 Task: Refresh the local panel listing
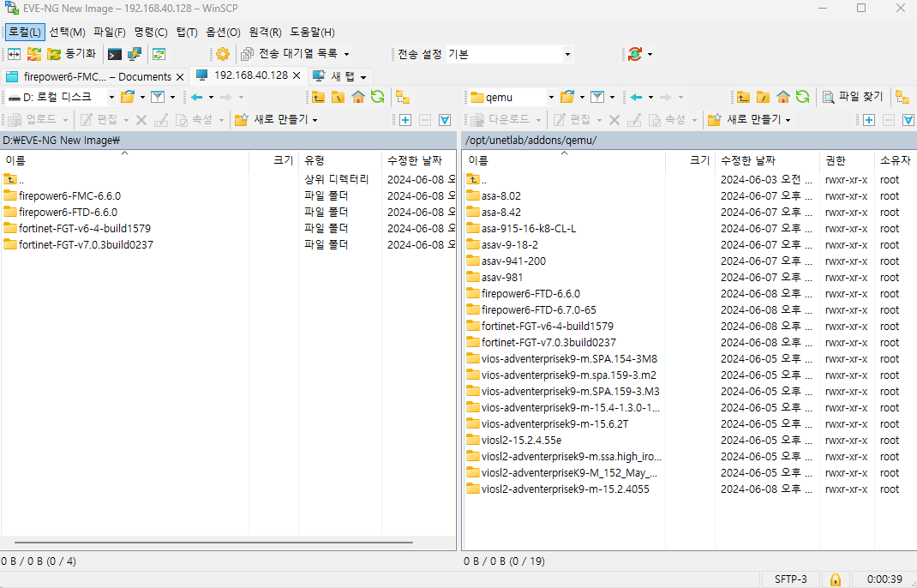tap(378, 97)
